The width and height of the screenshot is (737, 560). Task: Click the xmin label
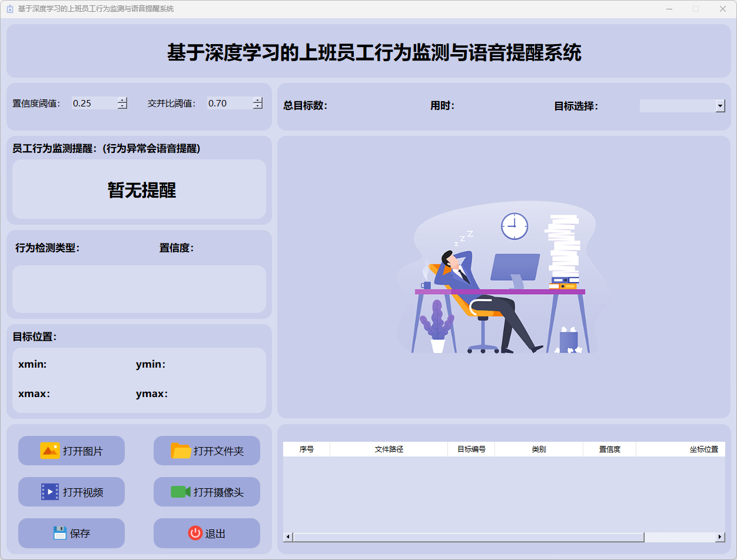(x=32, y=365)
